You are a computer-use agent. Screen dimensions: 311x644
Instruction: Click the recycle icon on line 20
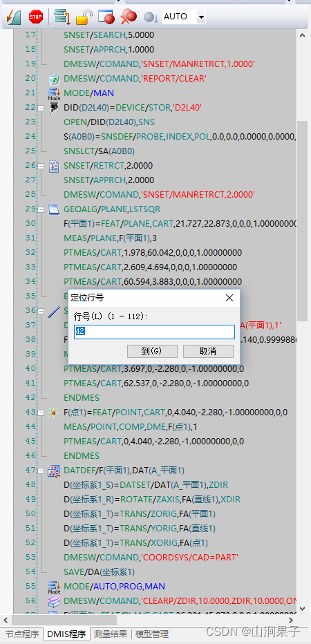pos(53,79)
